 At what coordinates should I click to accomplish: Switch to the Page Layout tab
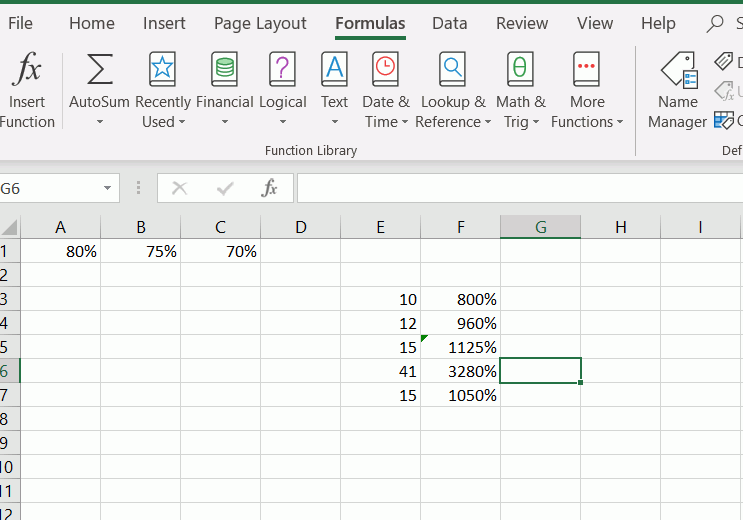[x=260, y=23]
